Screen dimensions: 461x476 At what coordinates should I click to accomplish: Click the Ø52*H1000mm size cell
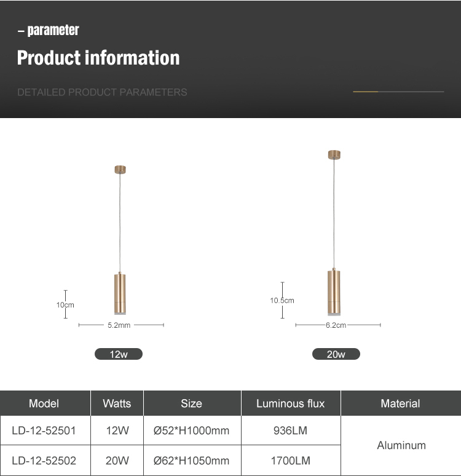click(191, 430)
